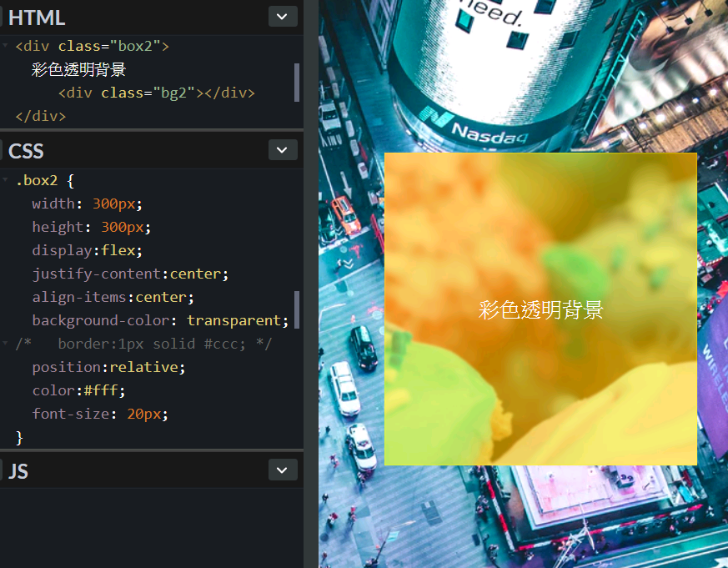Click the closing </div> line in HTML
This screenshot has width=728, height=568.
click(41, 116)
